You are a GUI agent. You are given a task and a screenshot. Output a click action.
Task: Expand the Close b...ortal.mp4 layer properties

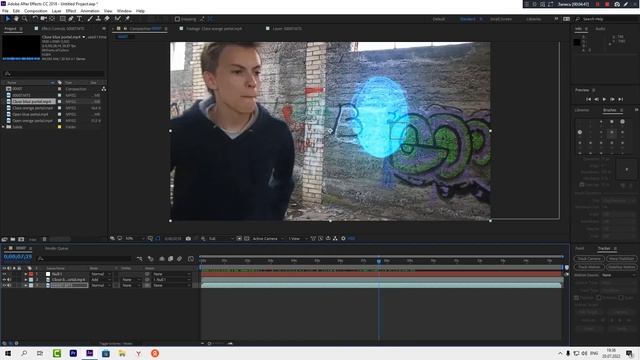pyautogui.click(x=26, y=280)
